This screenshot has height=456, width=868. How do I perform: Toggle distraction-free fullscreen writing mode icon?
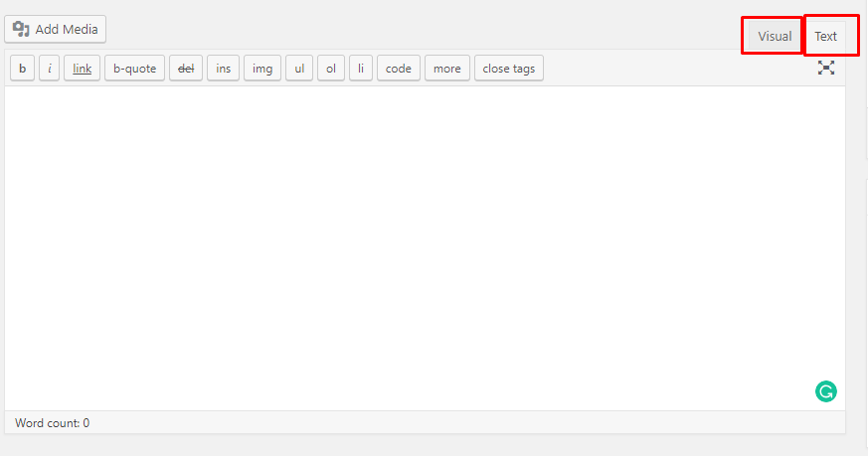point(826,68)
